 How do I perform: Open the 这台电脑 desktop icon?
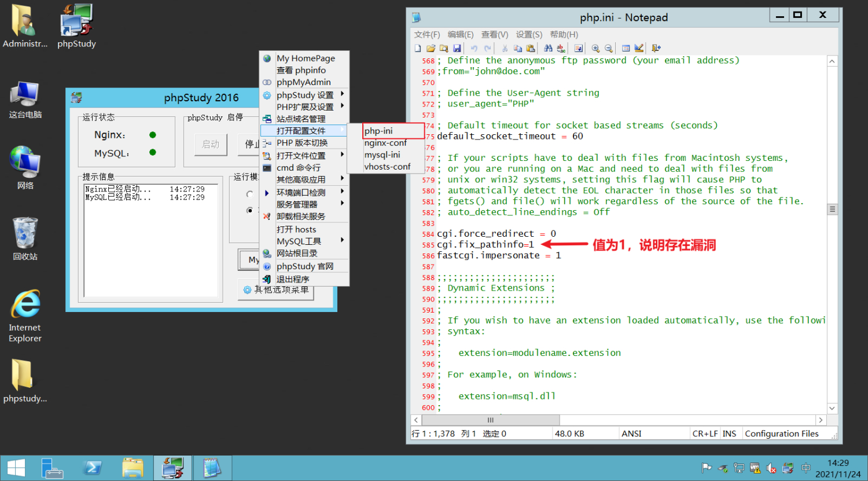[25, 100]
